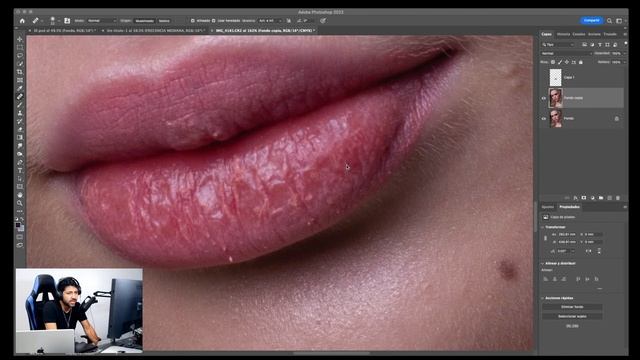Screen dimensions: 640x360
Task: Toggle lock all padlock in Layers
Action: 581,62
